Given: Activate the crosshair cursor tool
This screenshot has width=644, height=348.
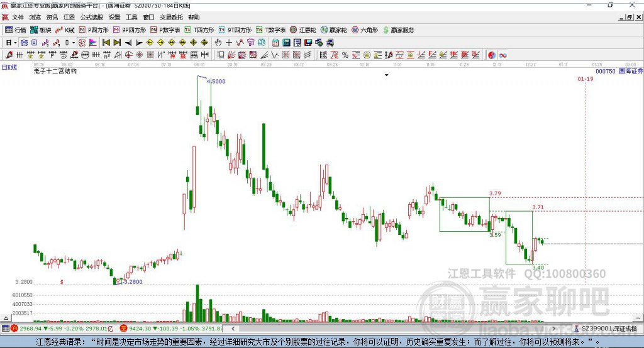Looking at the screenshot, I should pyautogui.click(x=229, y=43).
